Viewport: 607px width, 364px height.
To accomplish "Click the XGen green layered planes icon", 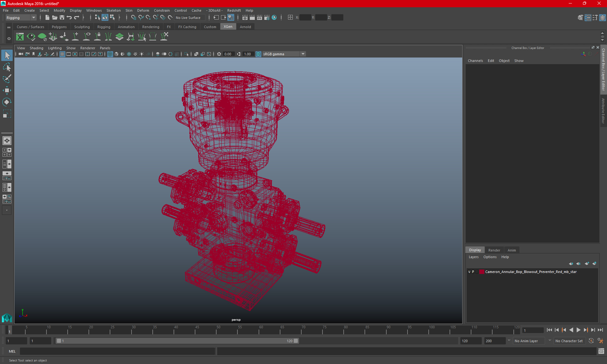I will 120,37.
